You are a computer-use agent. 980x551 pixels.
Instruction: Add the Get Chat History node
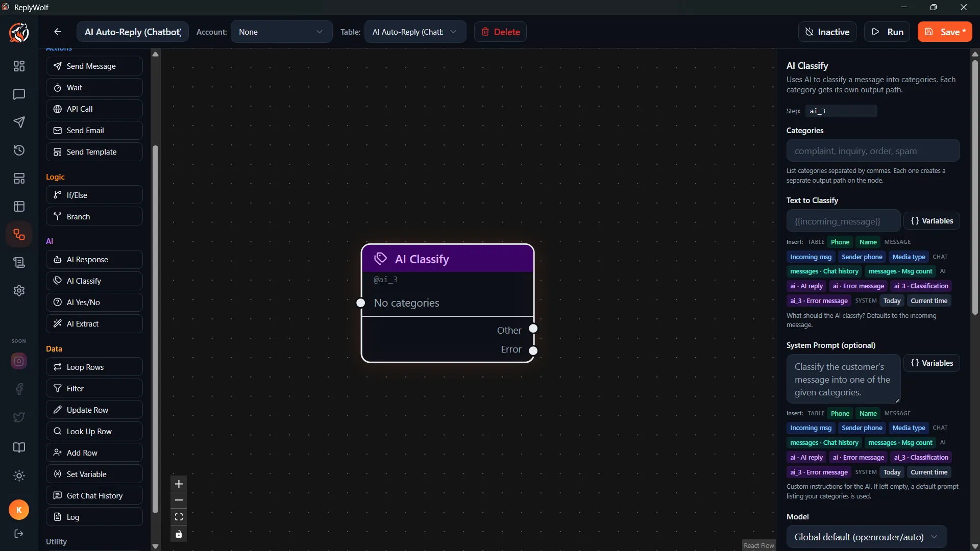(94, 496)
